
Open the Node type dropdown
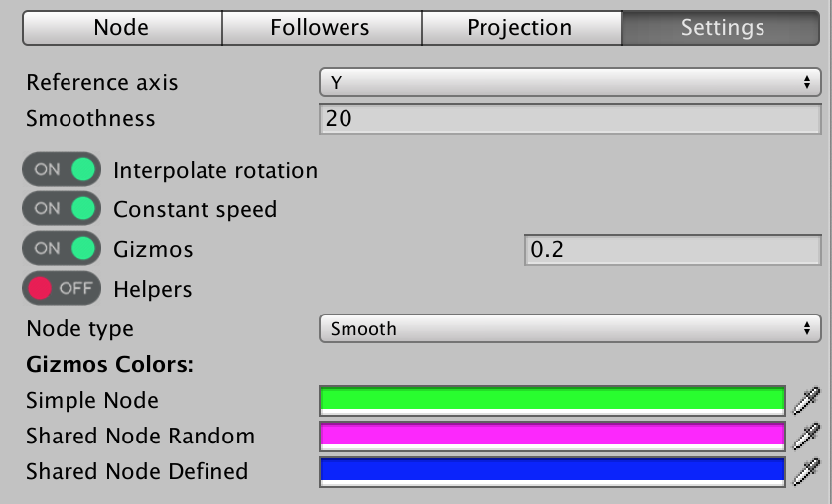(570, 328)
